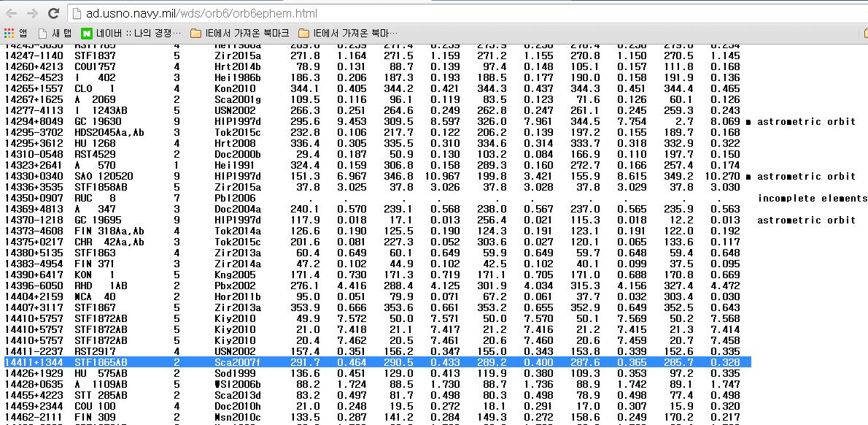Viewport: 868px width, 425px height.
Task: Open the Apps (앱) grid shortcut
Action: [16, 33]
